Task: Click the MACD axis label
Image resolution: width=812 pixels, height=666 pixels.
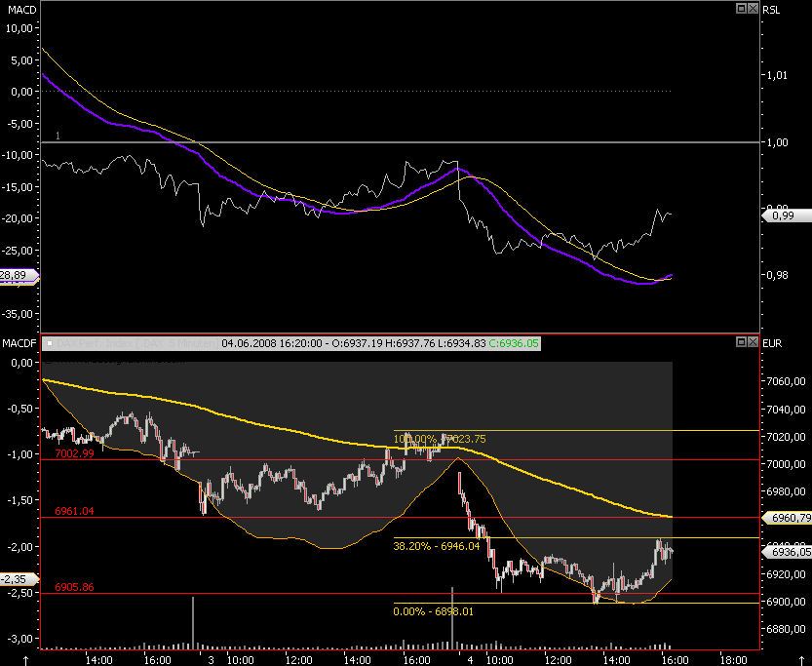Action: [x=22, y=10]
